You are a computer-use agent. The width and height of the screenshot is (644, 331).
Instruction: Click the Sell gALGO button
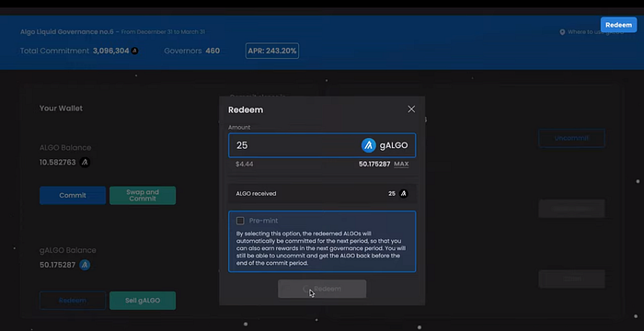coord(143,301)
